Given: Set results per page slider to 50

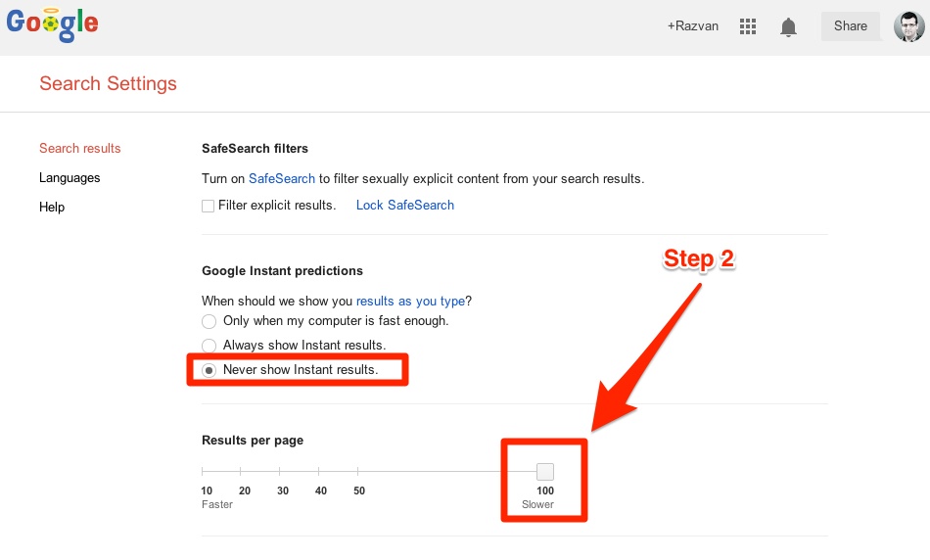Looking at the screenshot, I should pyautogui.click(x=357, y=472).
